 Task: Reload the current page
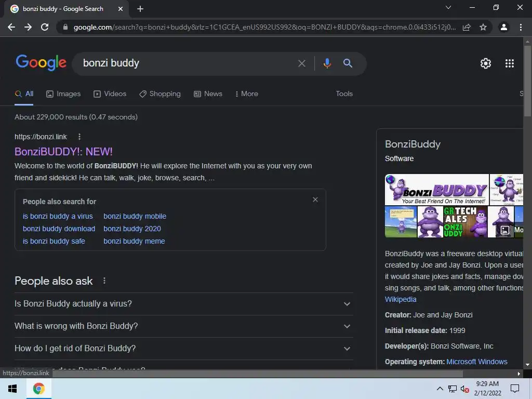click(x=45, y=27)
